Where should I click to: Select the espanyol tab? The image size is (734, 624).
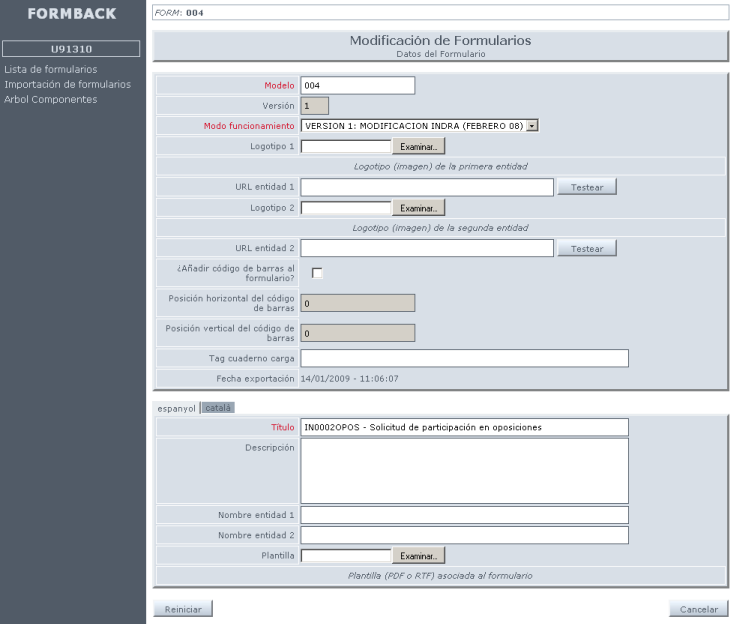click(x=176, y=407)
